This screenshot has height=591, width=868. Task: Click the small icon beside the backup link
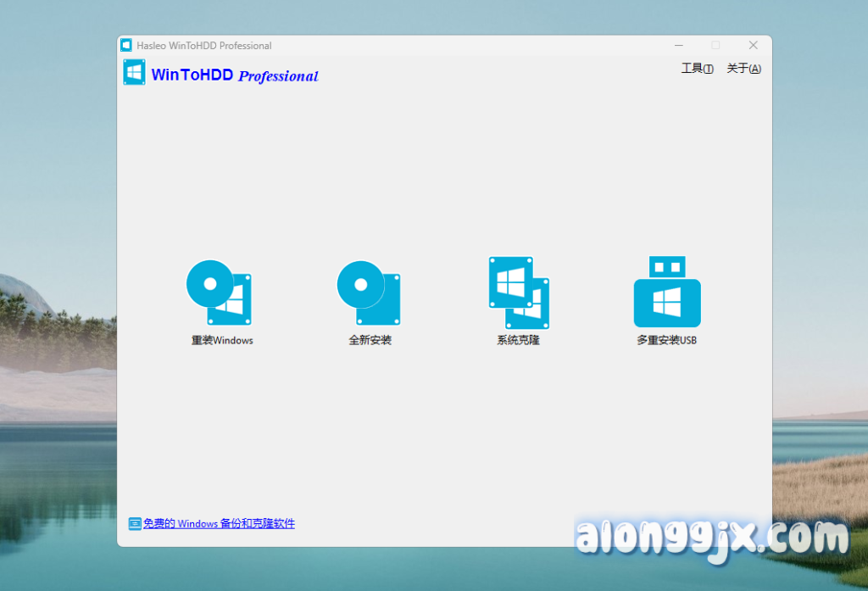pos(134,524)
